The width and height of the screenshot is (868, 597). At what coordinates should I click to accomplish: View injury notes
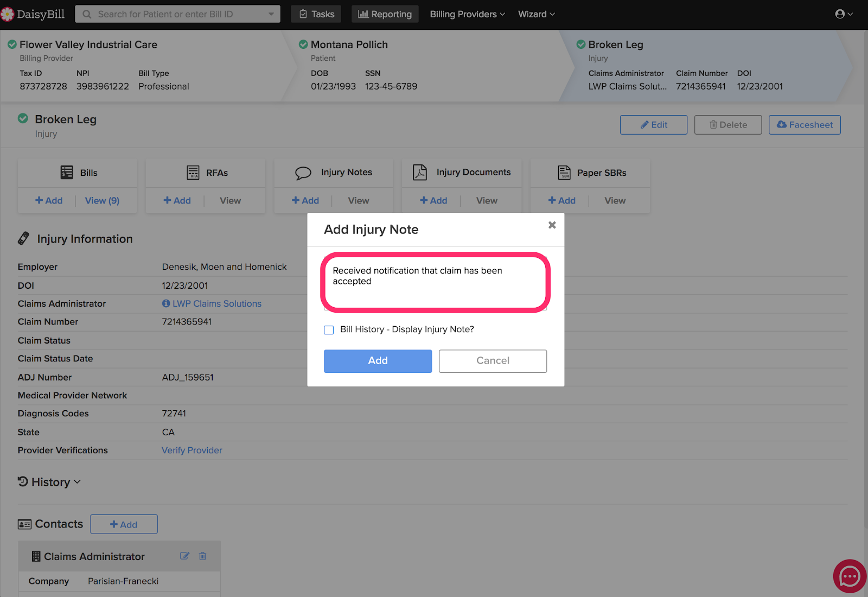point(359,201)
